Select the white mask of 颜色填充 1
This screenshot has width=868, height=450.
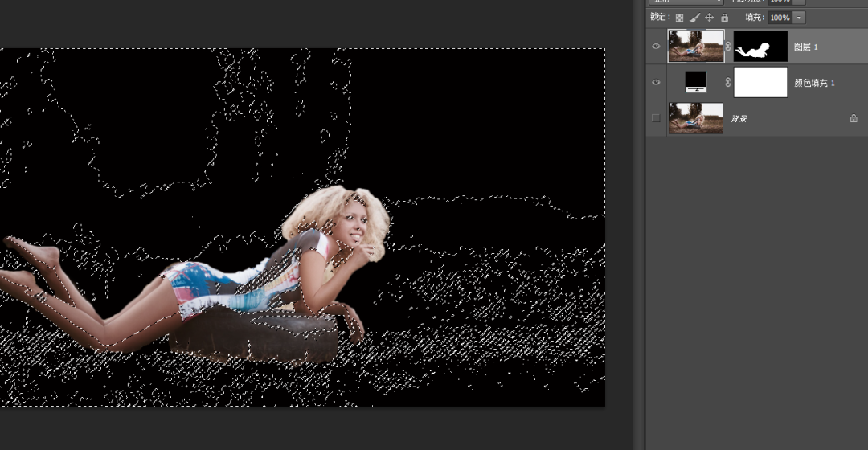pos(760,82)
